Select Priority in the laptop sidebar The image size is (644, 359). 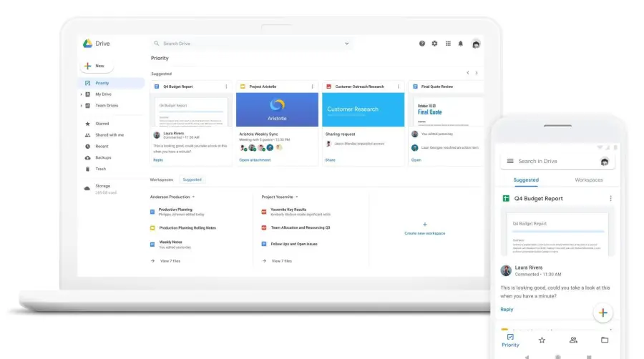click(111, 83)
